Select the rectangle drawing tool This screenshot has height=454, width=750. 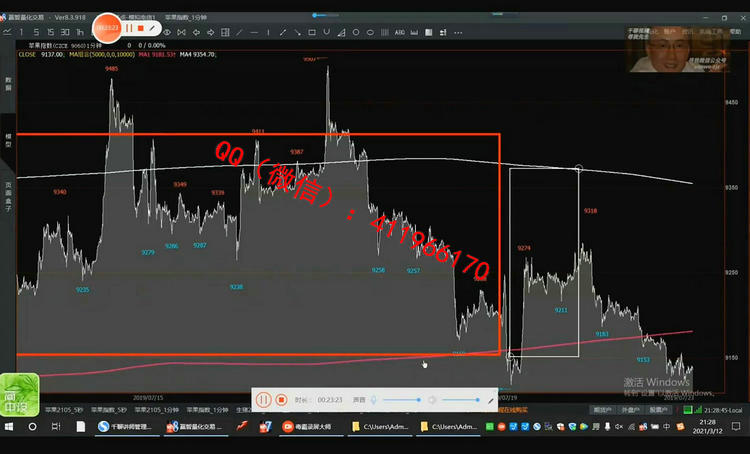[x=312, y=33]
